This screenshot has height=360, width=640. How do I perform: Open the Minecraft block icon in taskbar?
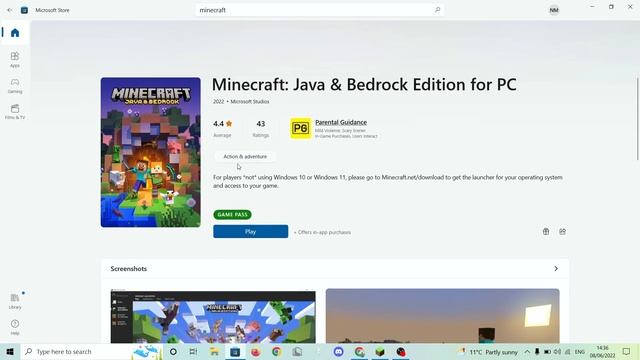pyautogui.click(x=380, y=351)
